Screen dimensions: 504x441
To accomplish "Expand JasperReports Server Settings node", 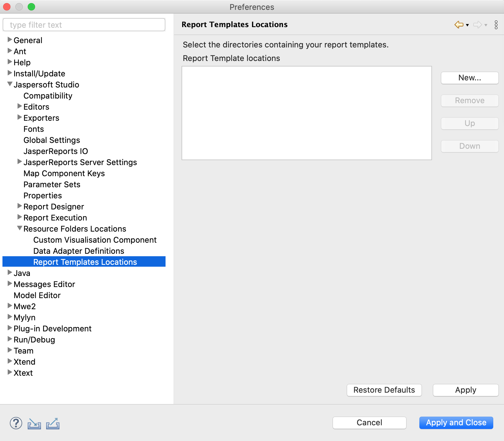I will (x=20, y=162).
